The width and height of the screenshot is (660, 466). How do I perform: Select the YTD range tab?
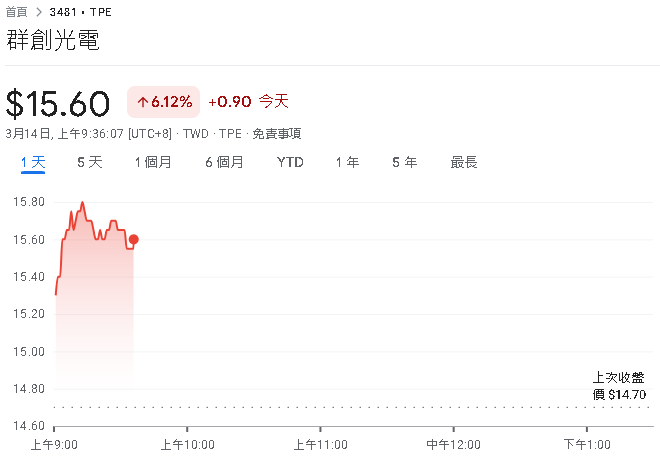click(290, 162)
